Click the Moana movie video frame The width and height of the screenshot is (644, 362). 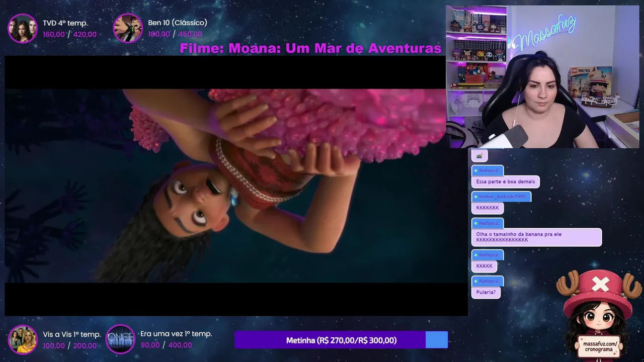coord(236,186)
